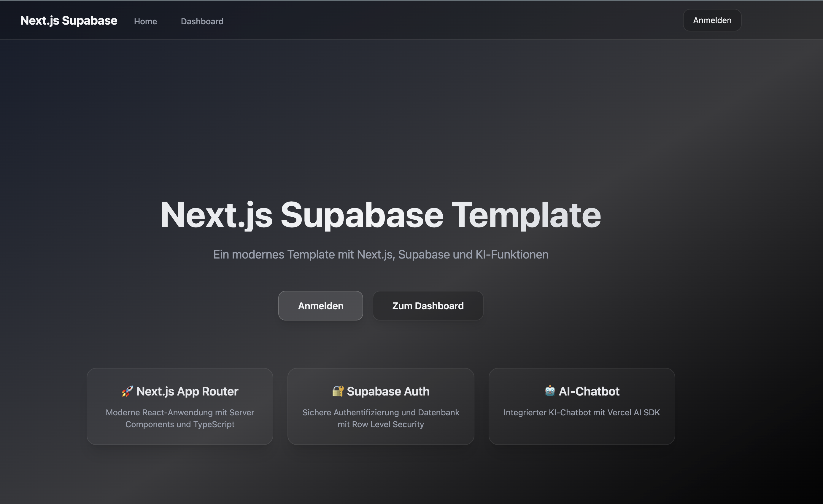
Task: Click the Next.js Supabase logo text
Action: (69, 21)
